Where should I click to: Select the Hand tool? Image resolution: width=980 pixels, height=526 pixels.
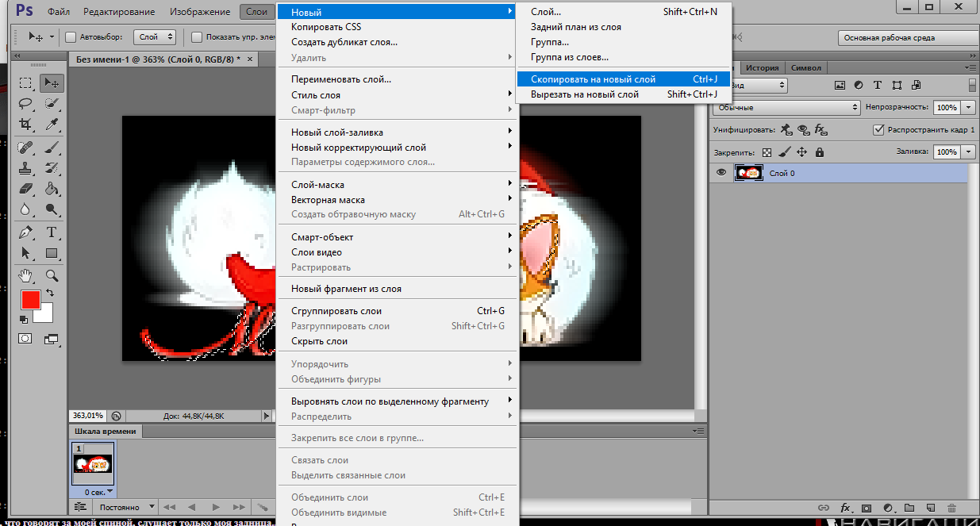[x=26, y=276]
